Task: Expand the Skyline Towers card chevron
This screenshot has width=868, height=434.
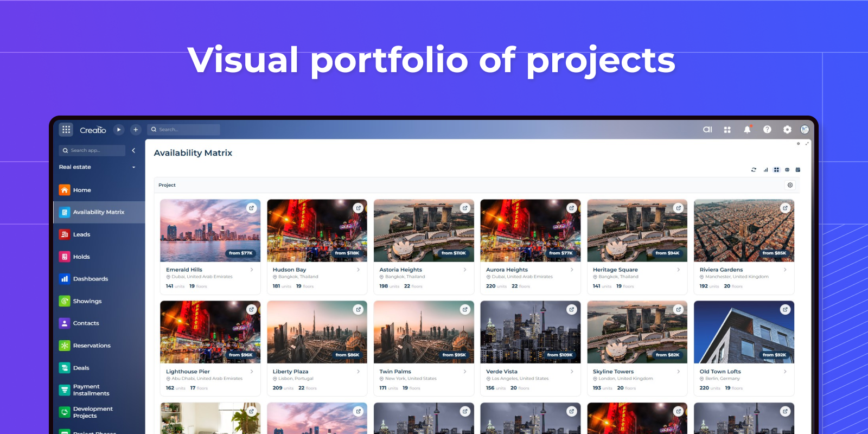Action: [x=679, y=372]
